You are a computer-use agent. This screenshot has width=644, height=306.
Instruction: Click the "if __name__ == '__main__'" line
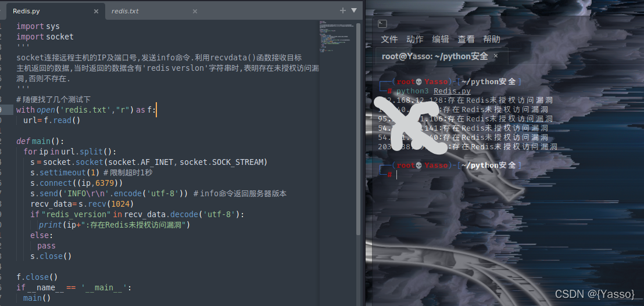pyautogui.click(x=74, y=287)
